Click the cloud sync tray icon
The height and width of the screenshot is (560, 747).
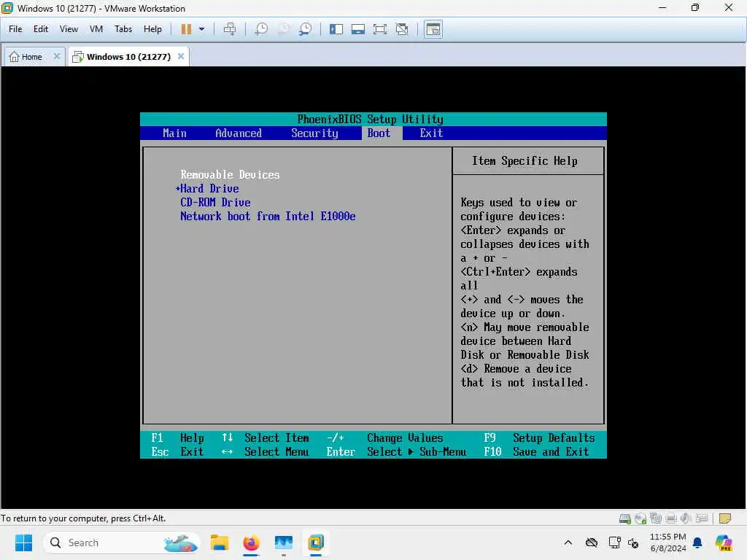(592, 542)
